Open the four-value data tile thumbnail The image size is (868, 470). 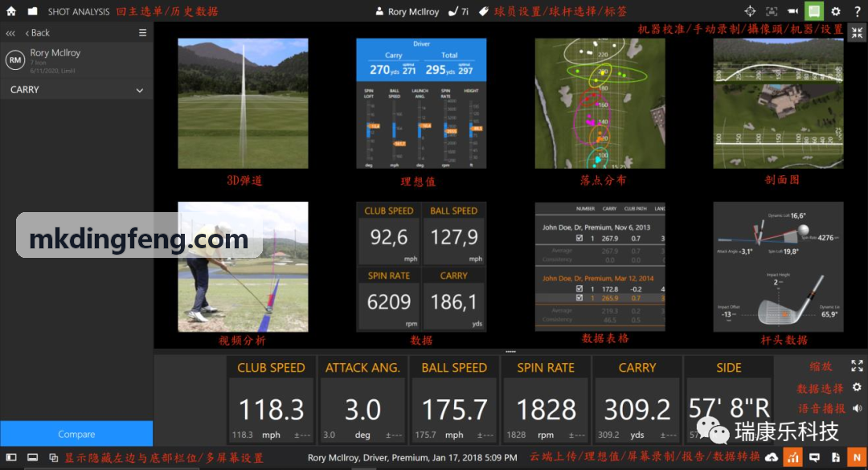pyautogui.click(x=421, y=267)
